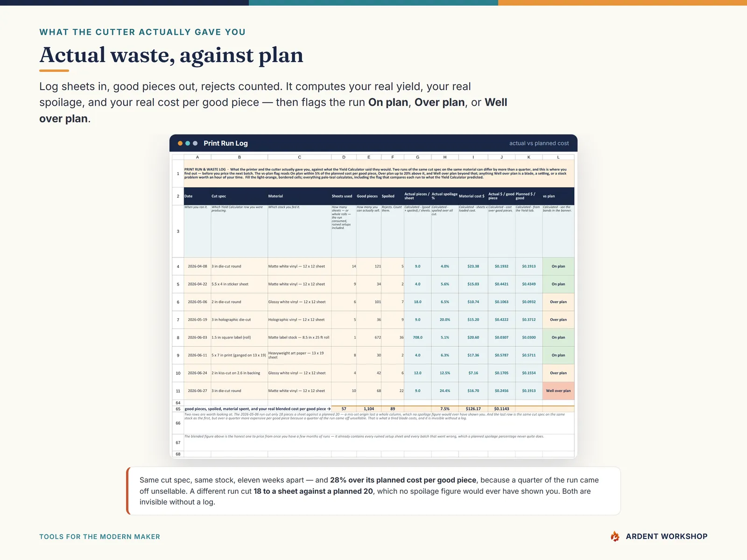Select the date cell 2026-04-08

pyautogui.click(x=197, y=266)
